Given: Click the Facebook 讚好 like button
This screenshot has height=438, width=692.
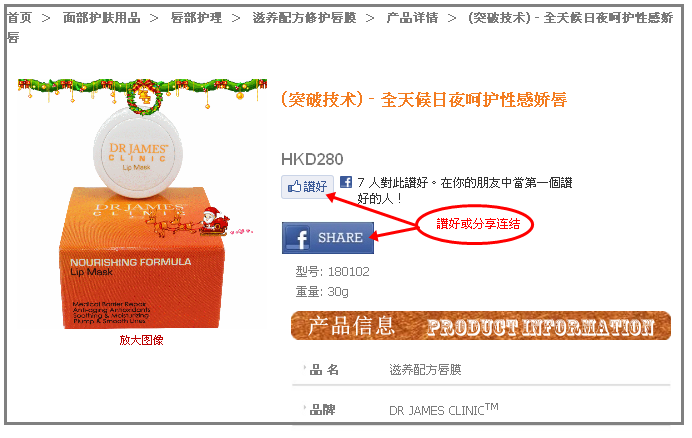Looking at the screenshot, I should pos(308,187).
